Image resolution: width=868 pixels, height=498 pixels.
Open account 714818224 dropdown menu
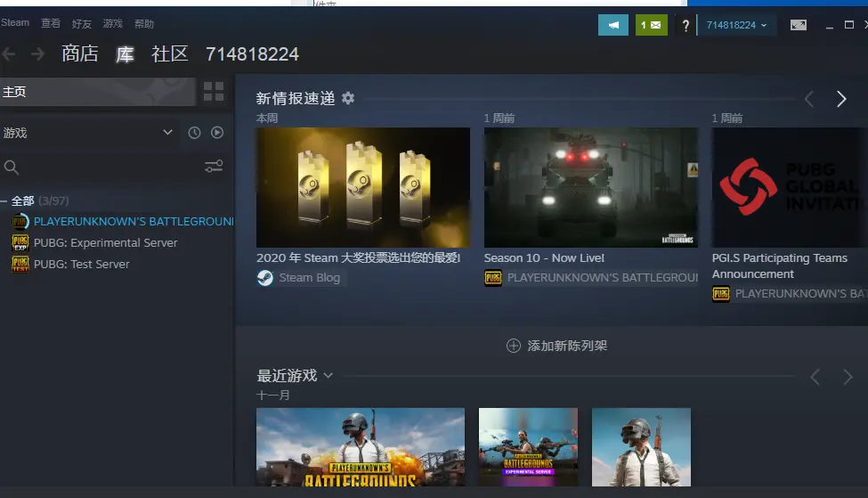tap(736, 25)
